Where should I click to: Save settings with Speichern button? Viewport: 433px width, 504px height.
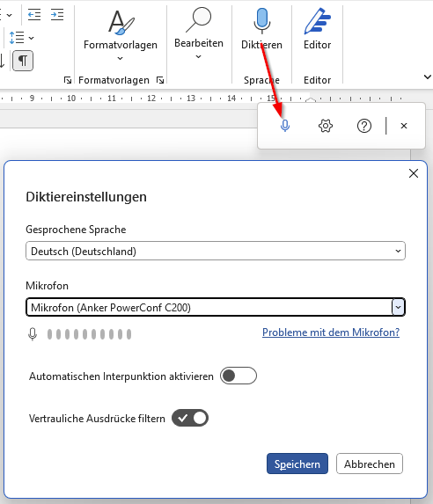(297, 464)
